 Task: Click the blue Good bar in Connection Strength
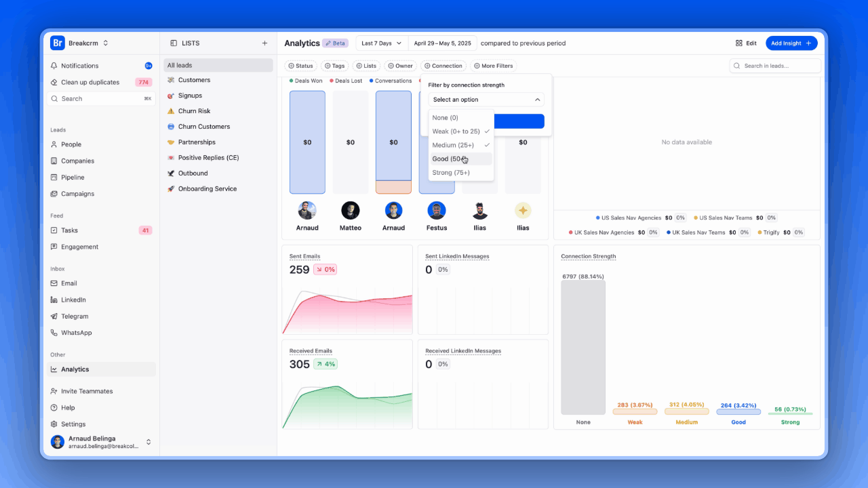coord(738,411)
